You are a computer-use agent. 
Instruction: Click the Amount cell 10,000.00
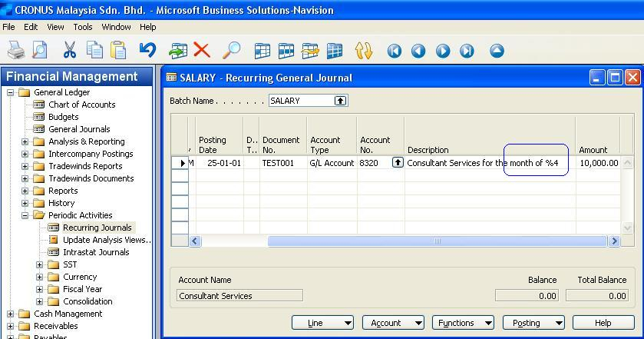[x=599, y=163]
